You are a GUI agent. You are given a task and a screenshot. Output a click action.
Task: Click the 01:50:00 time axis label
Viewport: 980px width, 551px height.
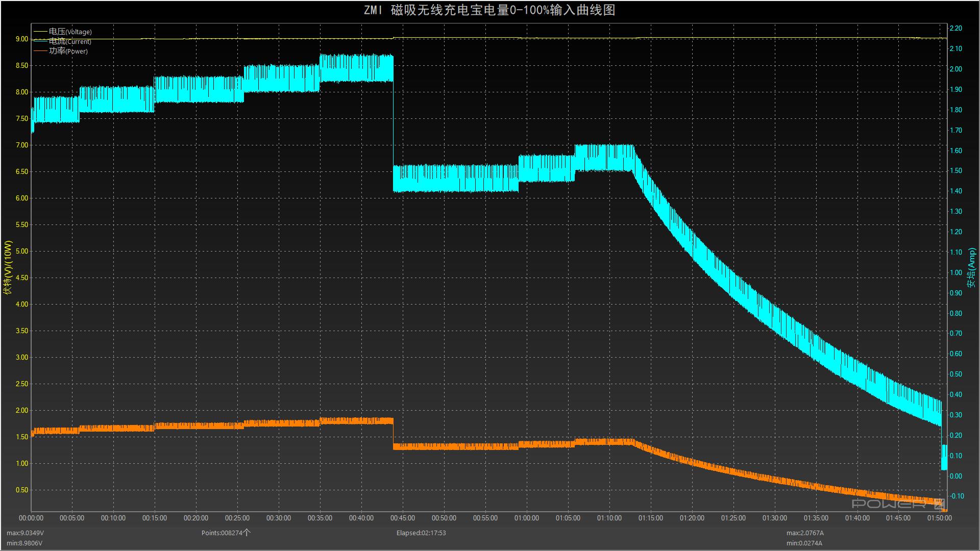pos(939,518)
